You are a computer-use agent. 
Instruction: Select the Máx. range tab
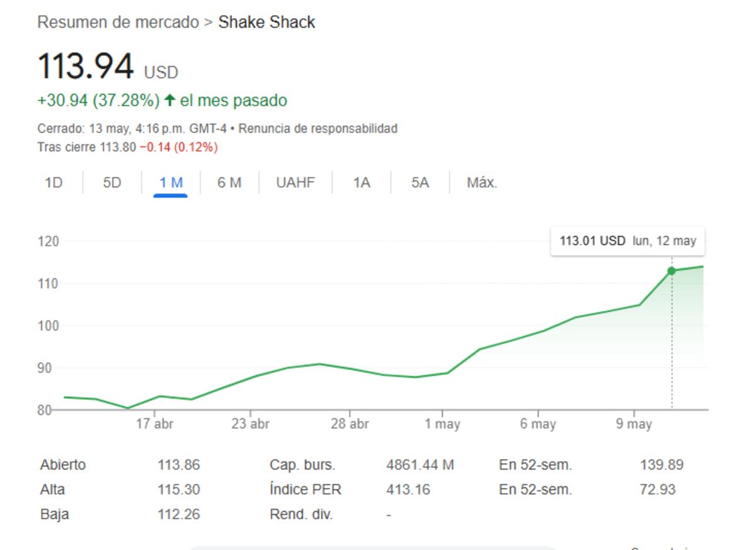click(x=482, y=183)
